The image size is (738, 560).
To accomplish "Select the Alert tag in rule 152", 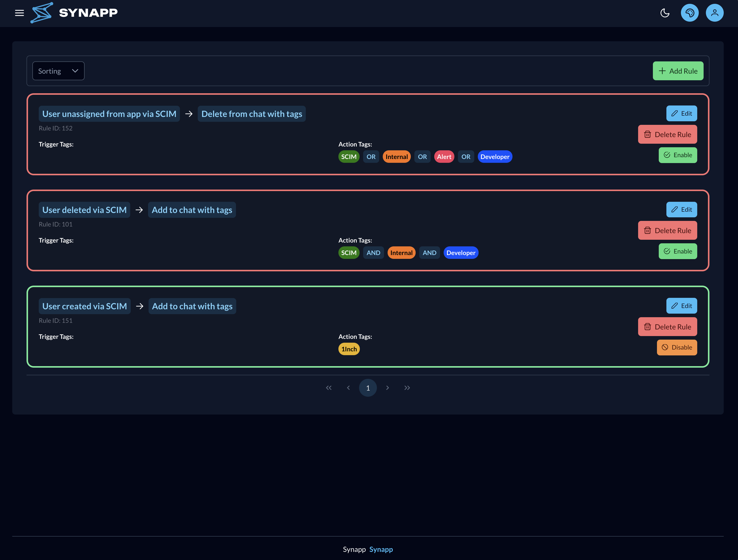I will (x=444, y=157).
